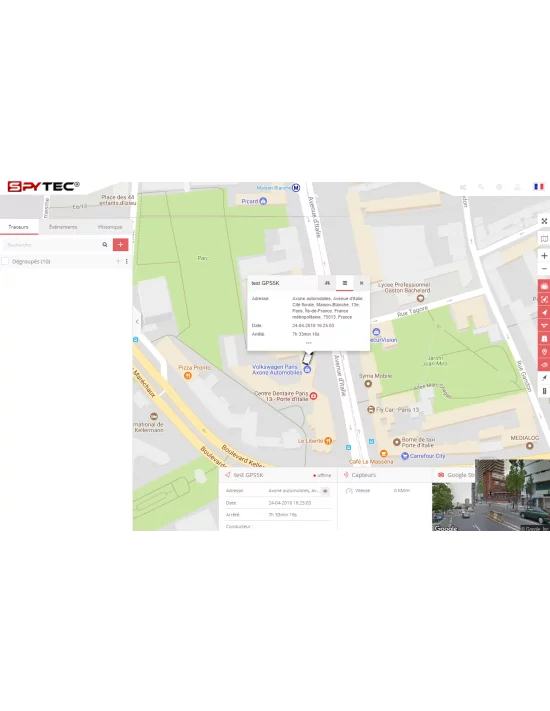Screen dimensions: 550x711
Task: Toggle the address eye icon in bottom panel
Action: tap(325, 491)
